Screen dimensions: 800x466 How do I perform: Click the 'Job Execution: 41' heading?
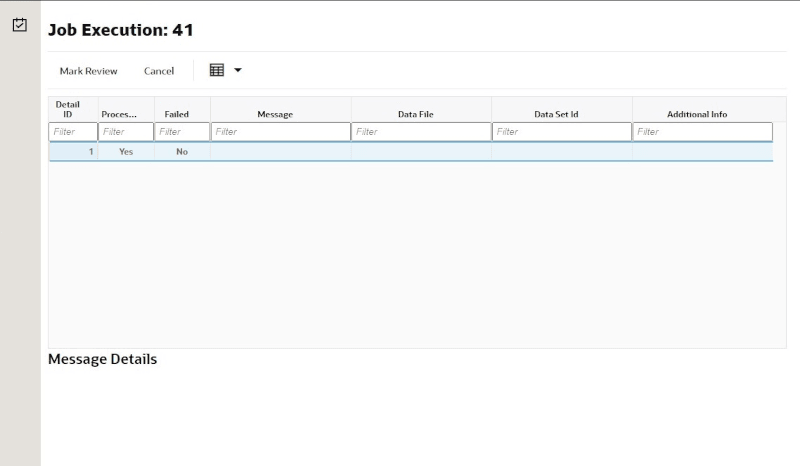point(121,30)
